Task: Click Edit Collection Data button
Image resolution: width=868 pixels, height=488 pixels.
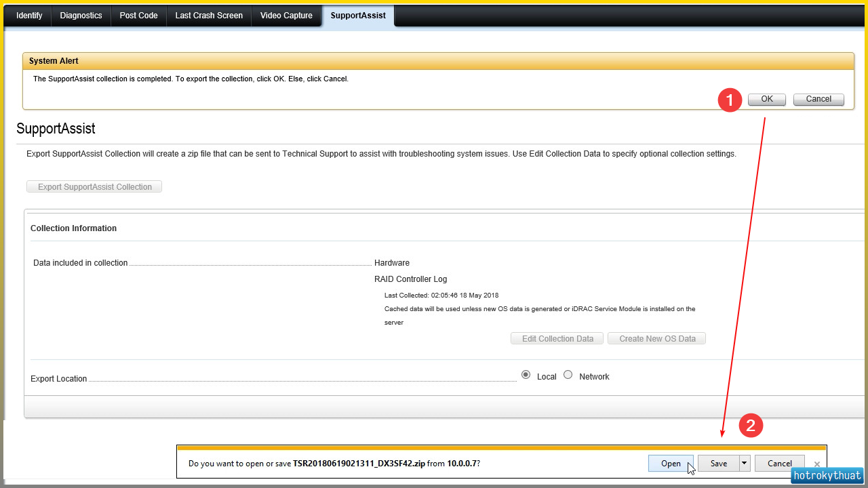Action: click(x=557, y=338)
